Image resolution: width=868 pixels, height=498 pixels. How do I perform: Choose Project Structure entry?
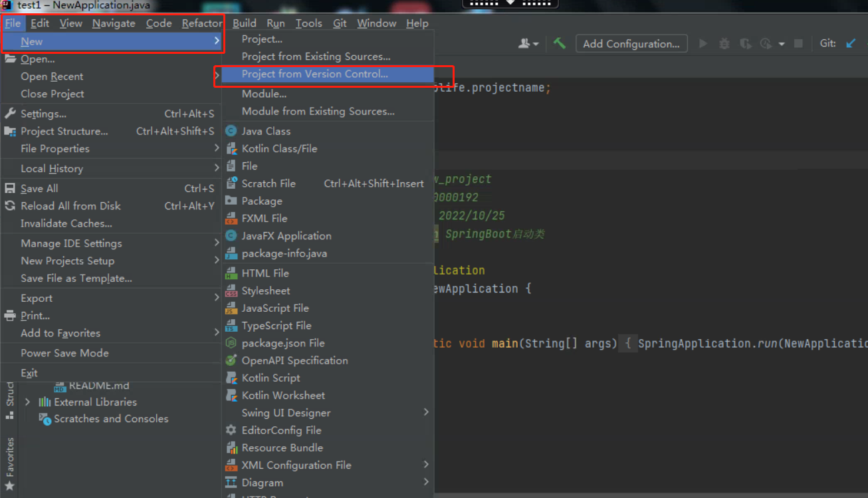pyautogui.click(x=110, y=131)
